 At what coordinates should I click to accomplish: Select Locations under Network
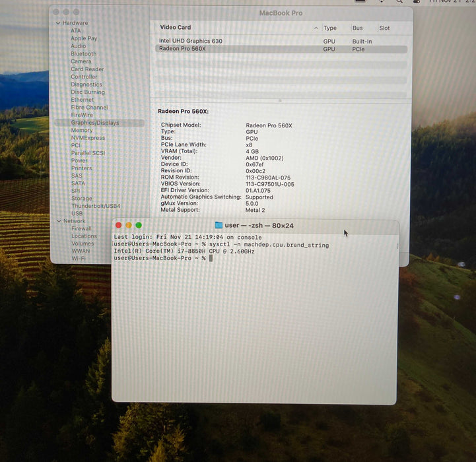84,236
